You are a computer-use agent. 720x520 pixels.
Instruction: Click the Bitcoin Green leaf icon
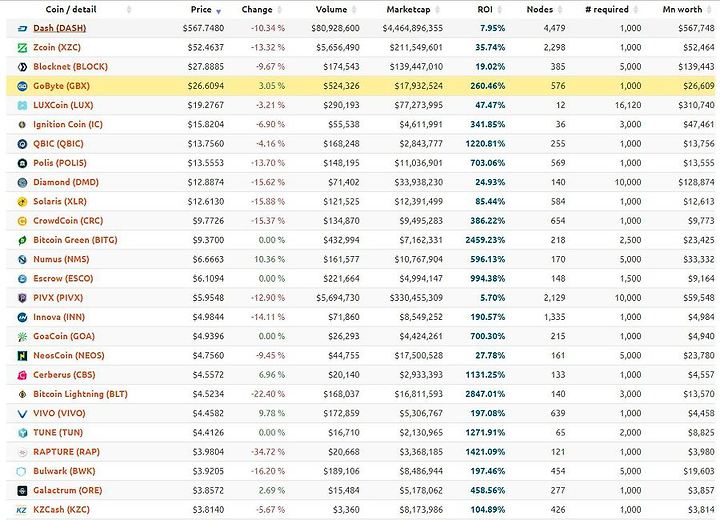click(x=22, y=241)
